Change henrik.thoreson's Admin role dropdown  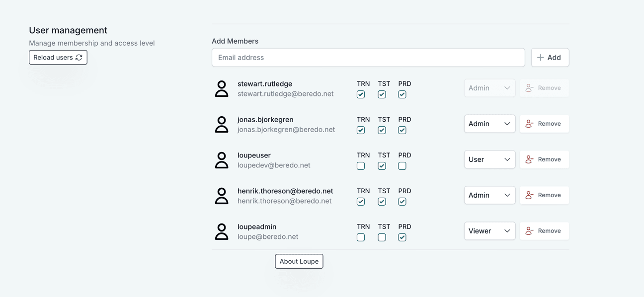(489, 195)
